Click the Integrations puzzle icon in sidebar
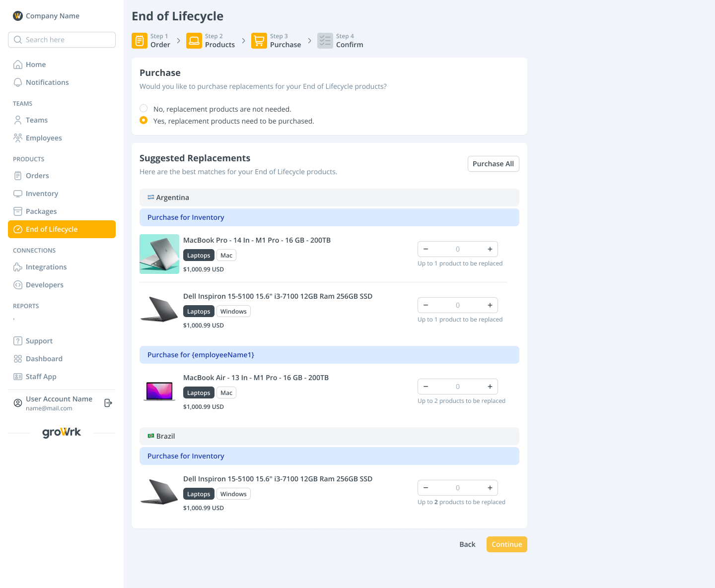Image resolution: width=715 pixels, height=588 pixels. pyautogui.click(x=18, y=267)
